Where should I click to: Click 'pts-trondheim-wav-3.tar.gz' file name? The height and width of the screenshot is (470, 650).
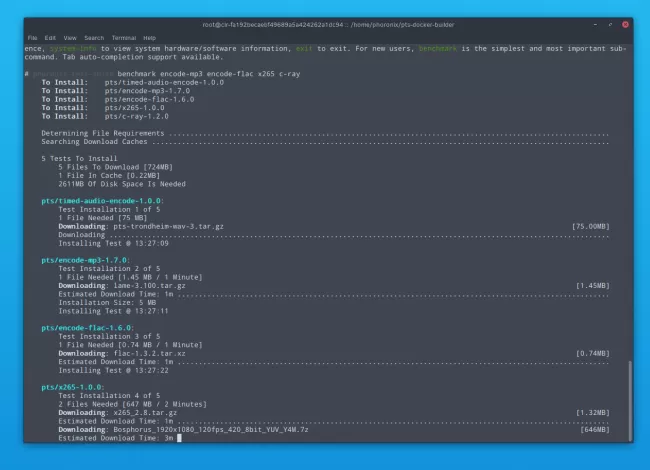click(x=168, y=226)
